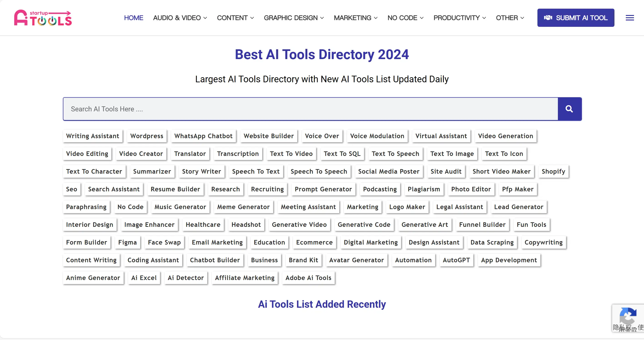The height and width of the screenshot is (340, 644).
Task: Open the hamburger menu icon
Action: click(x=630, y=18)
